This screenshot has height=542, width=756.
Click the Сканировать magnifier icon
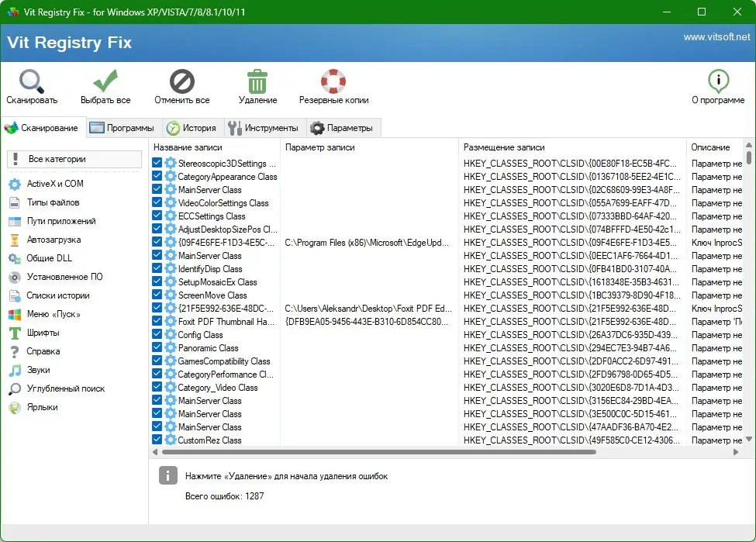coord(29,80)
